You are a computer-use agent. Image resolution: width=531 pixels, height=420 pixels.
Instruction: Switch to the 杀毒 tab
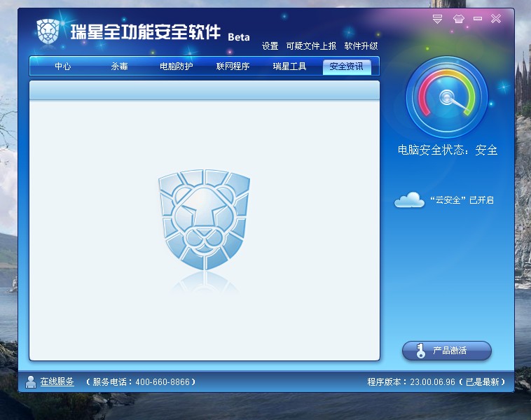click(120, 66)
